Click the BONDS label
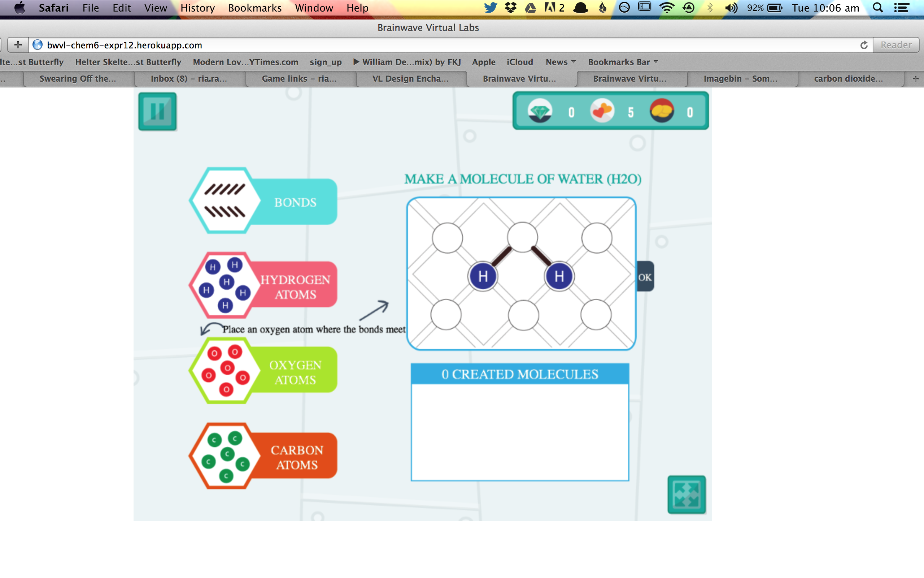This screenshot has height=578, width=924. pyautogui.click(x=295, y=202)
